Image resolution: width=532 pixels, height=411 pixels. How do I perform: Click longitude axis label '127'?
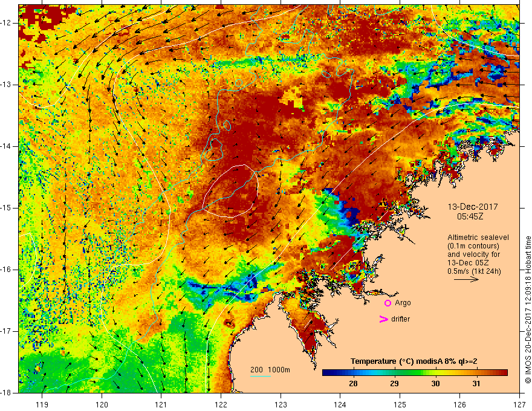[x=519, y=404]
